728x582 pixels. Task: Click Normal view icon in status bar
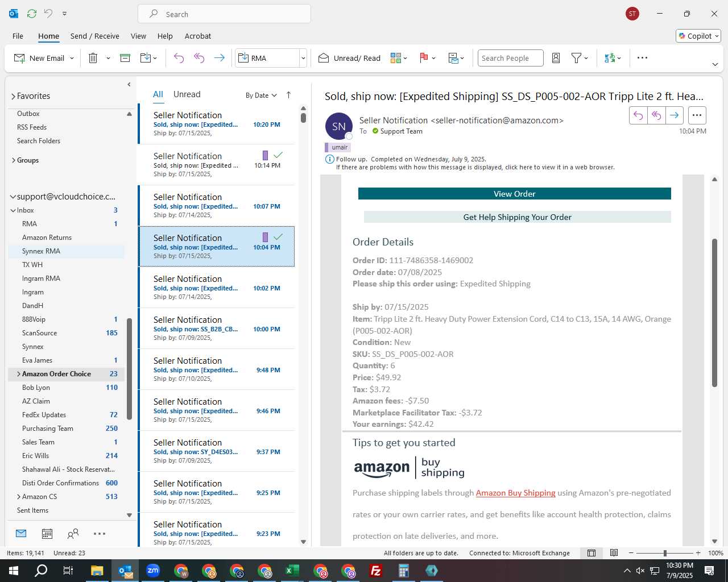point(591,553)
